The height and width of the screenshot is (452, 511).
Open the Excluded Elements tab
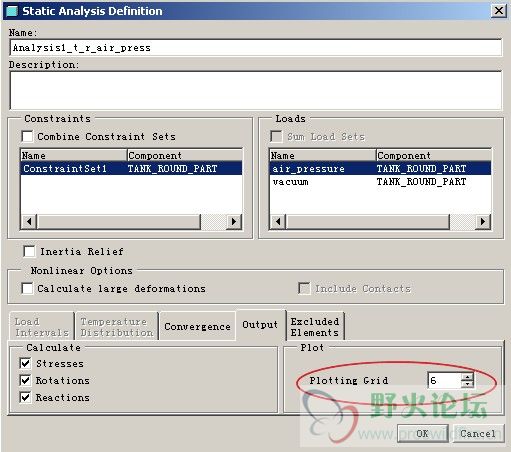tap(315, 327)
